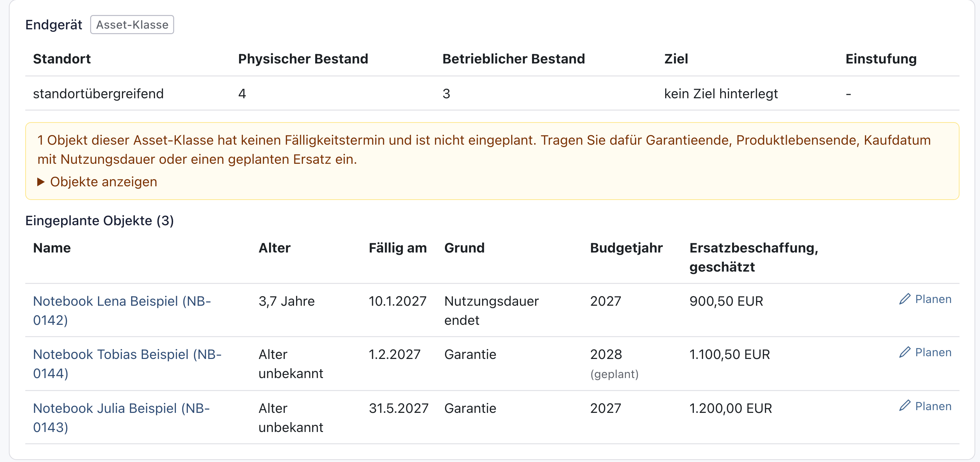Screen dimensions: 980x462
Task: Click the Asset-Klasse badge next to Endgerät
Action: click(x=132, y=25)
